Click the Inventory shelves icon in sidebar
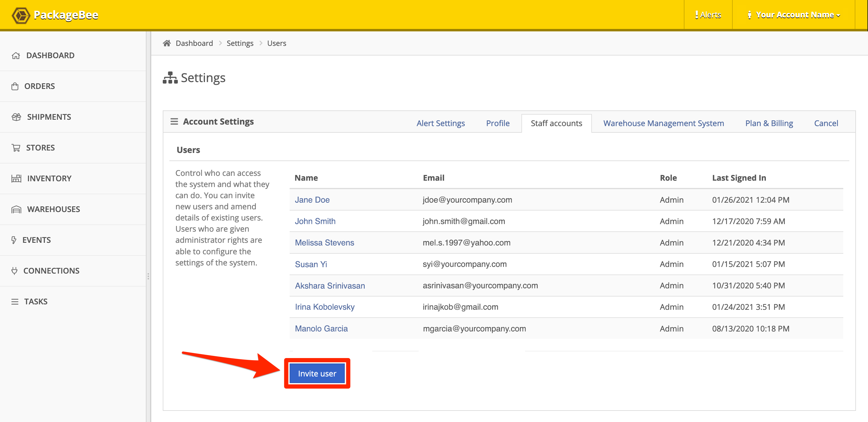This screenshot has width=868, height=422. pyautogui.click(x=16, y=179)
